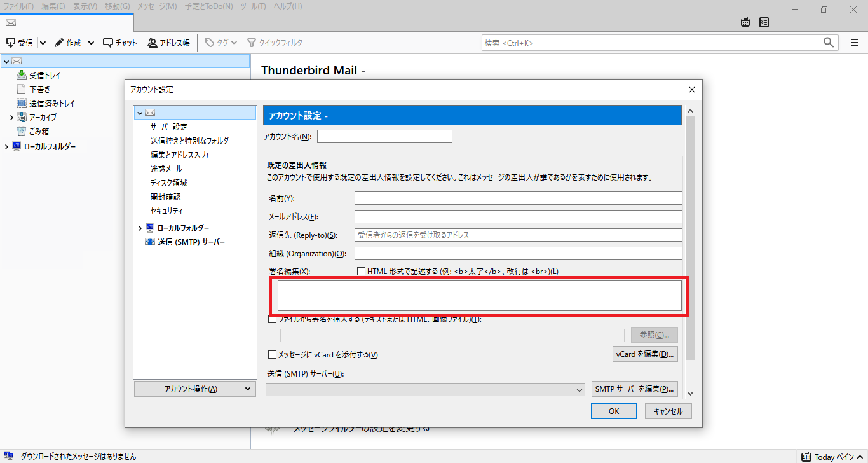Open the 送信 (SMTP) サーバー combo box
Image resolution: width=868 pixels, height=463 pixels.
coord(426,390)
